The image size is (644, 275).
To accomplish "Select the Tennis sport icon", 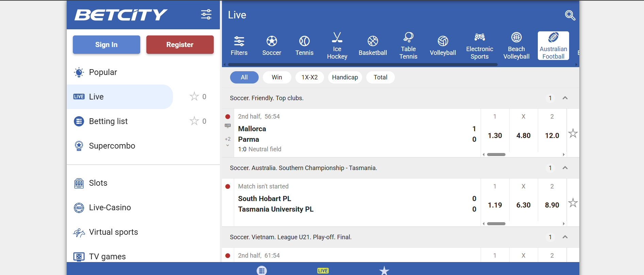I will [x=304, y=46].
